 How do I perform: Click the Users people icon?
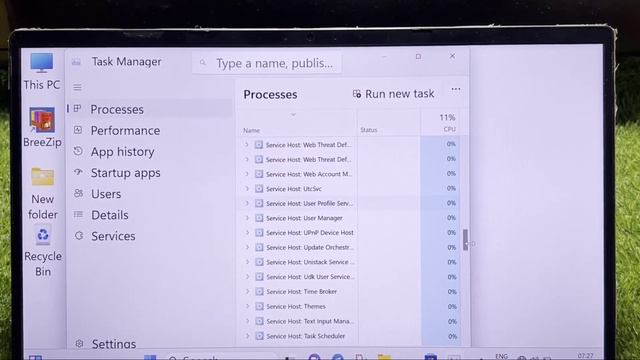[78, 193]
